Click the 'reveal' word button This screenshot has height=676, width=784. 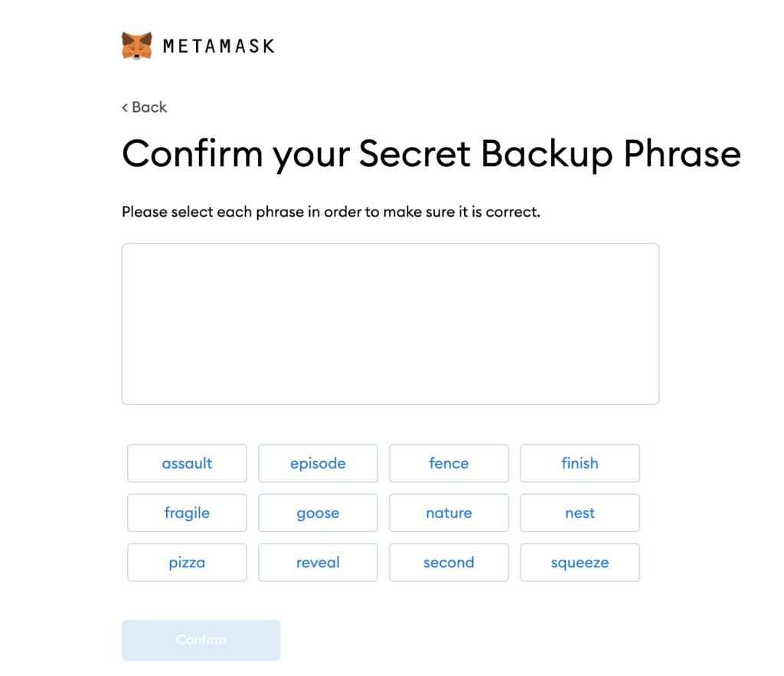(x=318, y=563)
